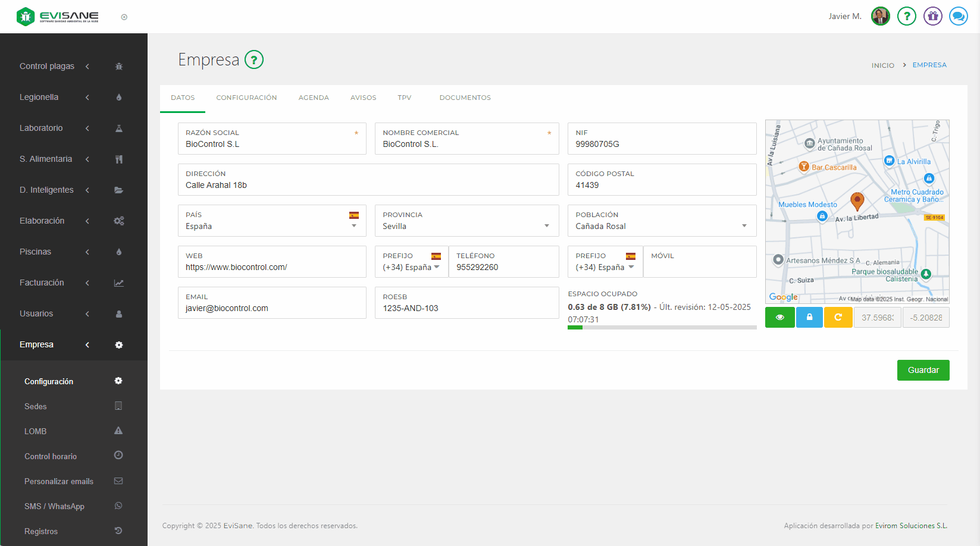Collapse Empresa menu chevron
Screen dimensions: 980x546
(x=87, y=344)
